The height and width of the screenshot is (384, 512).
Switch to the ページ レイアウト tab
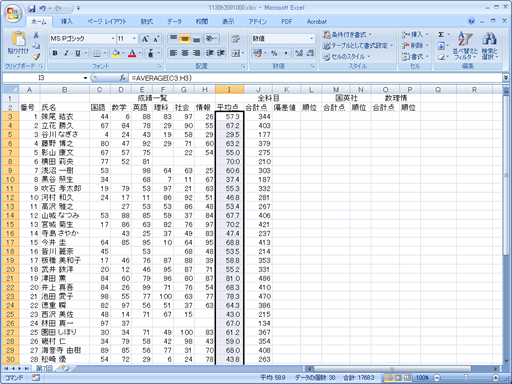pyautogui.click(x=107, y=21)
